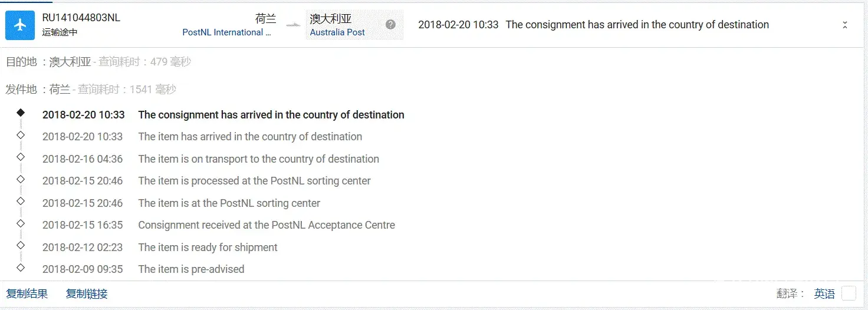This screenshot has height=310, width=868.
Task: Open the Australia Post carrier link
Action: [x=337, y=32]
